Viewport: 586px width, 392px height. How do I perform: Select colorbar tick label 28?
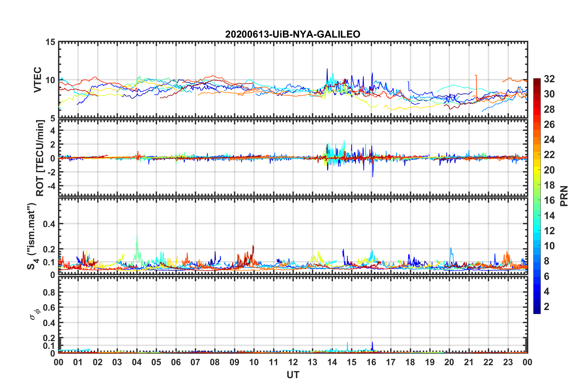coord(549,109)
